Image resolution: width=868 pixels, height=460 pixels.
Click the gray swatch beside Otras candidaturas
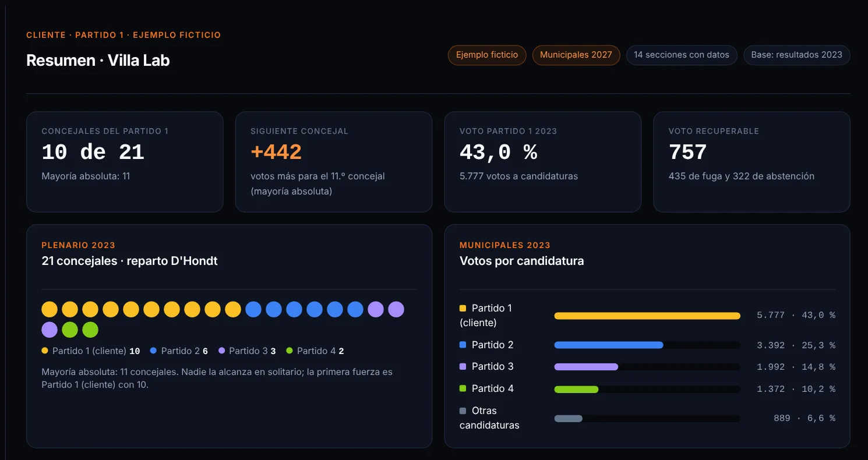pos(463,411)
